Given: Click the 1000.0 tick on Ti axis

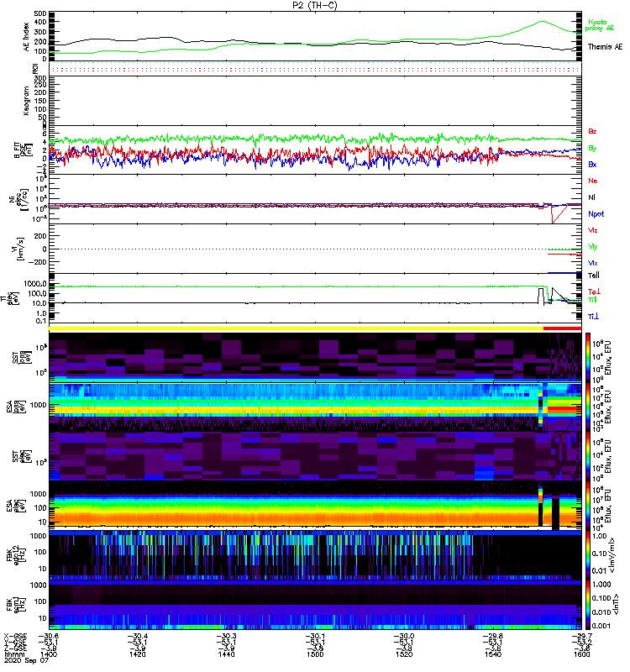Looking at the screenshot, I should pos(35,284).
